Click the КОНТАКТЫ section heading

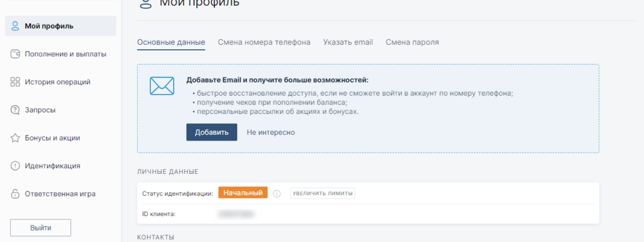point(156,237)
